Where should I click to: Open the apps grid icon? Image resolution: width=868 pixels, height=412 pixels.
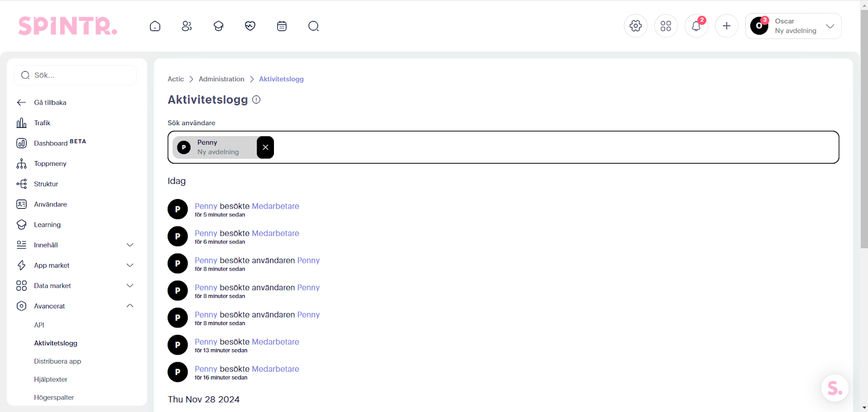(x=666, y=26)
